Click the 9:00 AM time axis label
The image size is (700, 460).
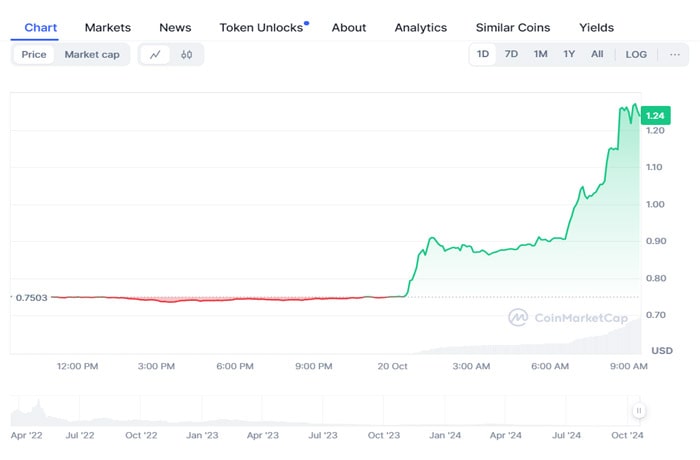(x=629, y=366)
